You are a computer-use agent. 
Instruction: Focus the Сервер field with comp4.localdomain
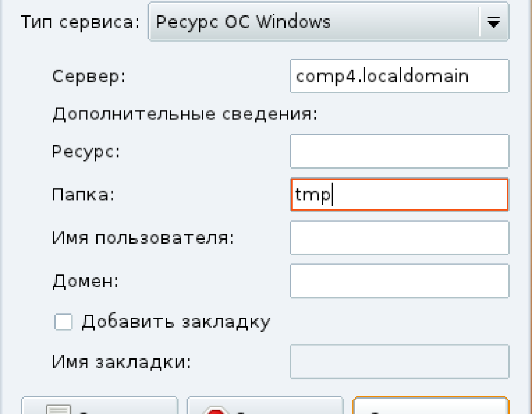tap(400, 76)
